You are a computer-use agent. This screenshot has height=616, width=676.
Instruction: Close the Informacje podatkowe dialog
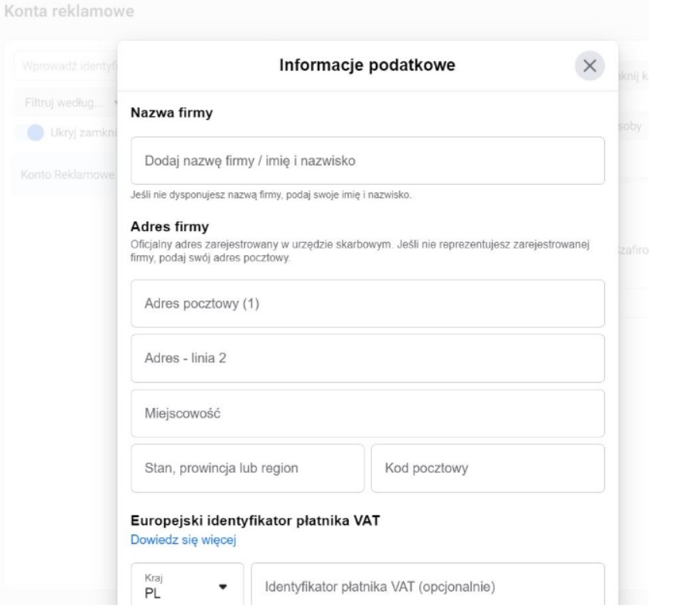(x=589, y=66)
